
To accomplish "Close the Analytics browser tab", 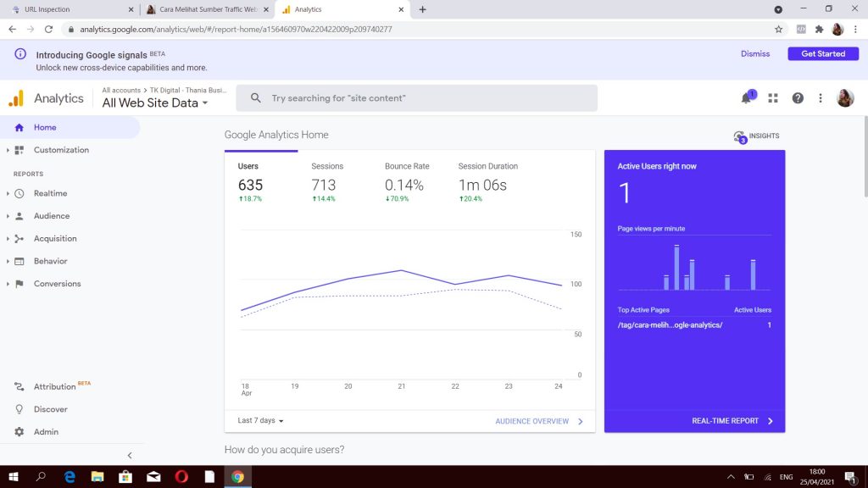I will [401, 9].
